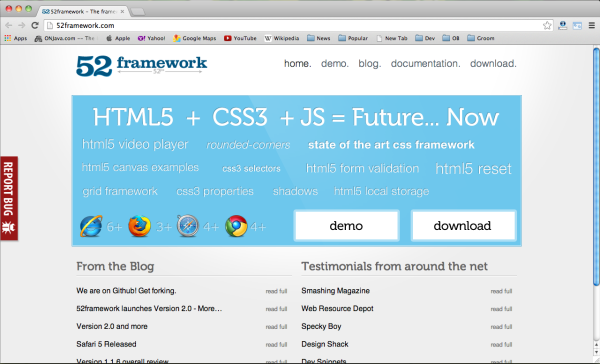
Task: Open 'Version 2.0 and more' post
Action: pyautogui.click(x=112, y=326)
